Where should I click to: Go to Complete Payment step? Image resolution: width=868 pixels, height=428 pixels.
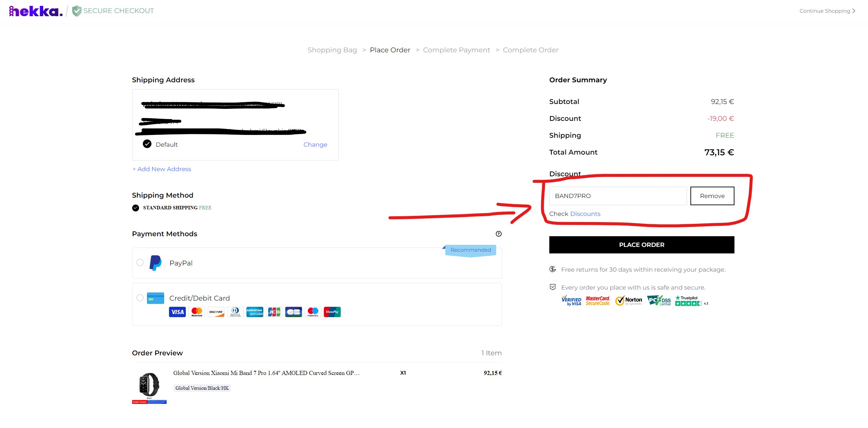point(456,50)
